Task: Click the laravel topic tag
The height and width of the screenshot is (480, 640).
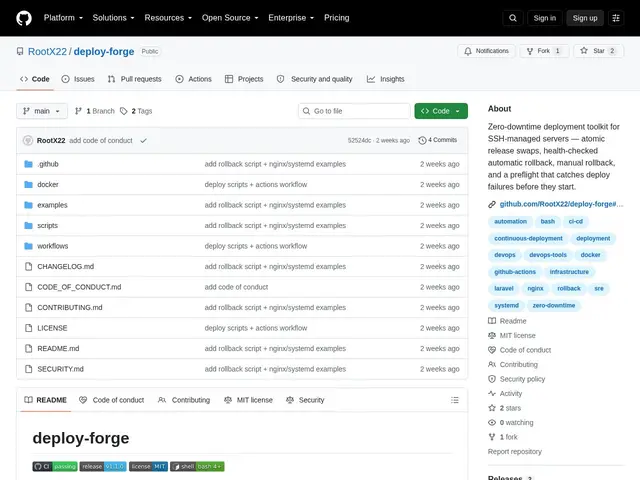Action: pyautogui.click(x=504, y=289)
